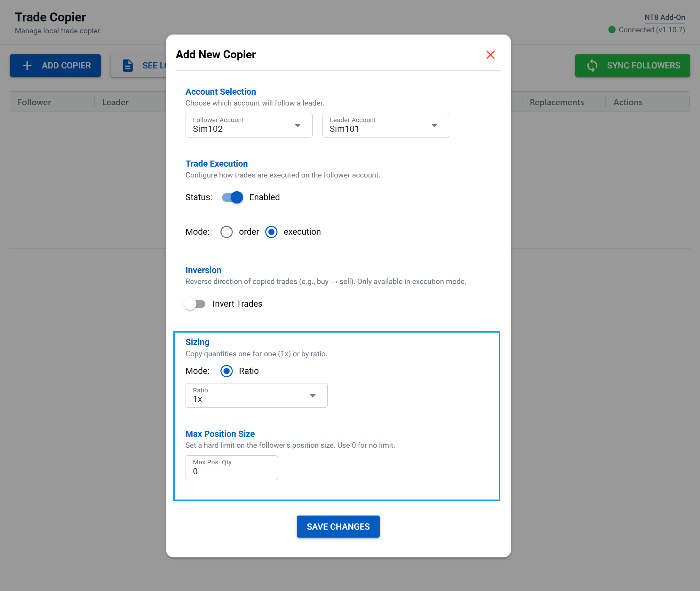Click the Inversion heading

point(203,270)
